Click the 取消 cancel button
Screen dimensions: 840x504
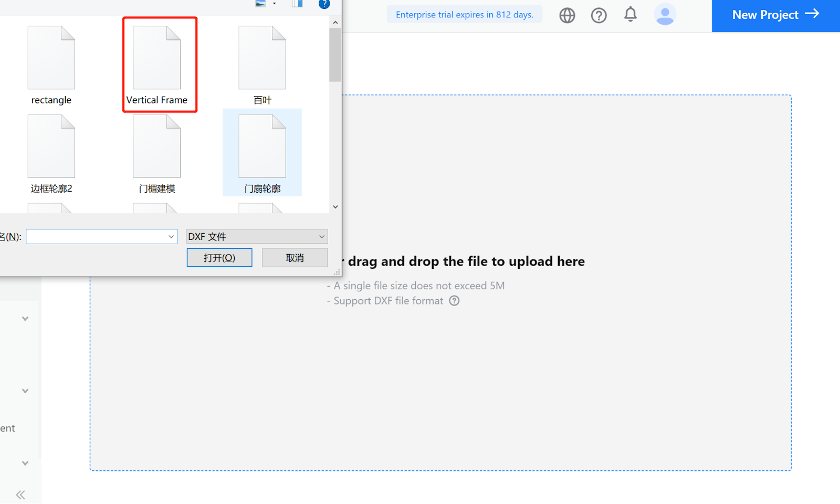pos(295,258)
